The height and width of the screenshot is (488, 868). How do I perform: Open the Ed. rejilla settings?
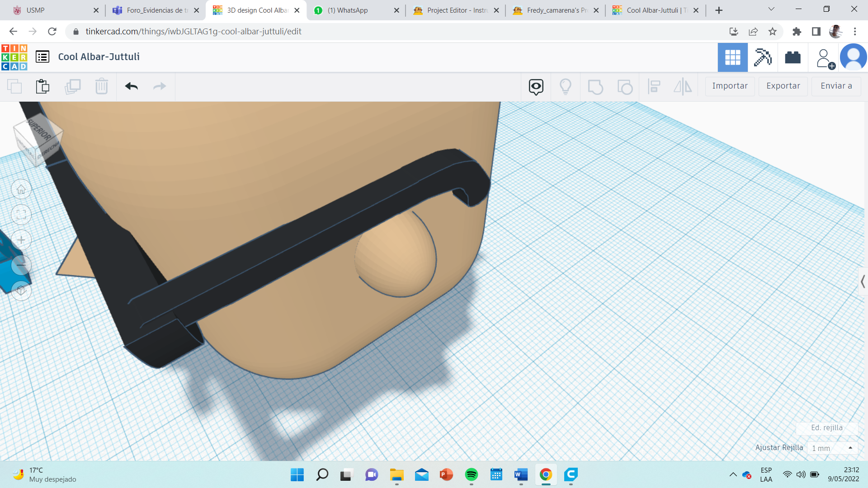[x=827, y=428]
